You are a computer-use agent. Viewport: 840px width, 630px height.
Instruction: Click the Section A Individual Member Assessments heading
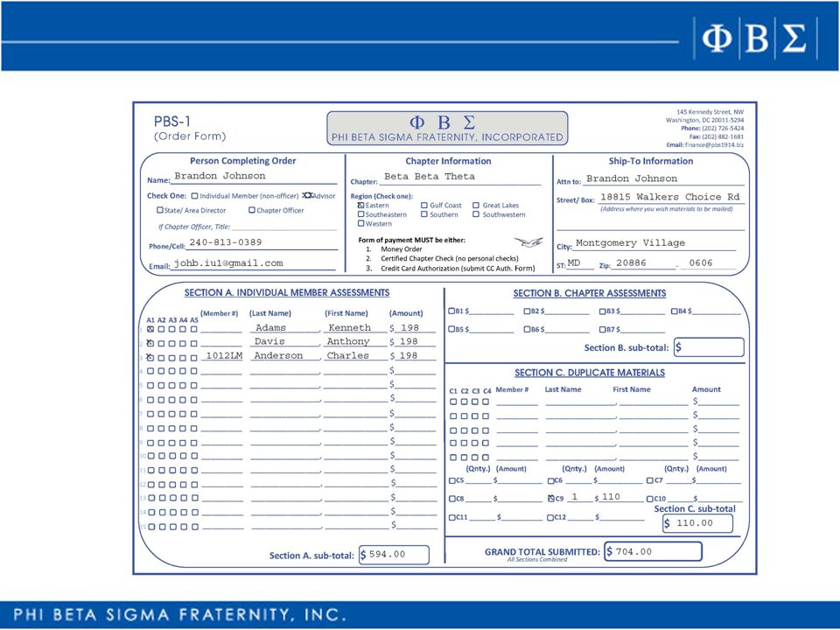[x=287, y=292]
